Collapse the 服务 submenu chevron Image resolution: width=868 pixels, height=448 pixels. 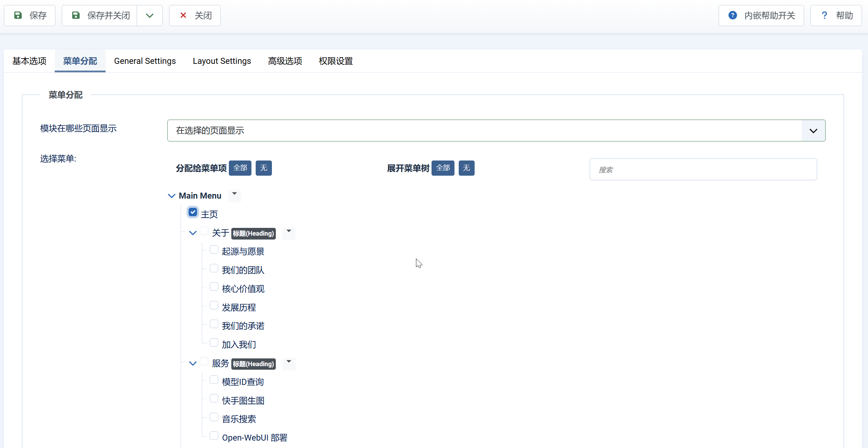pyautogui.click(x=193, y=363)
